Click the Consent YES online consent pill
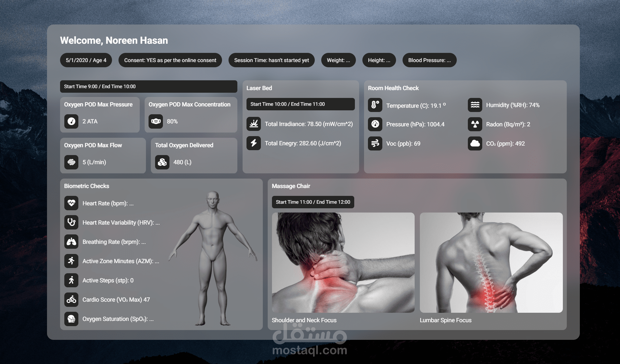 170,60
